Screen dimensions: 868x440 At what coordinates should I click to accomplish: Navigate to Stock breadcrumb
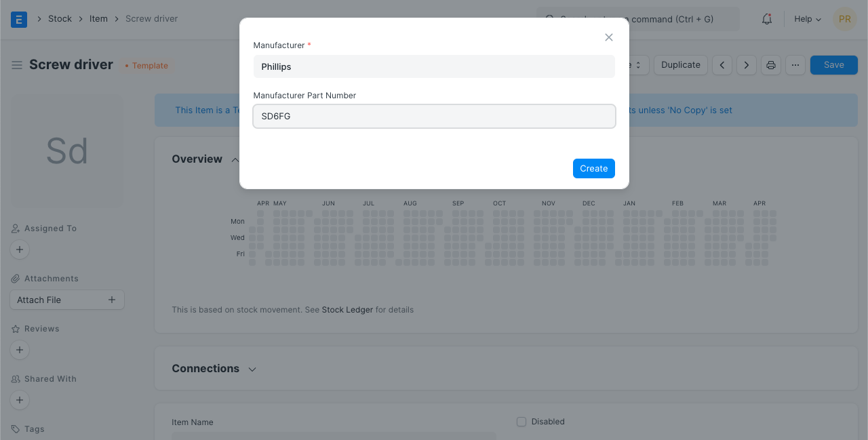(x=60, y=19)
